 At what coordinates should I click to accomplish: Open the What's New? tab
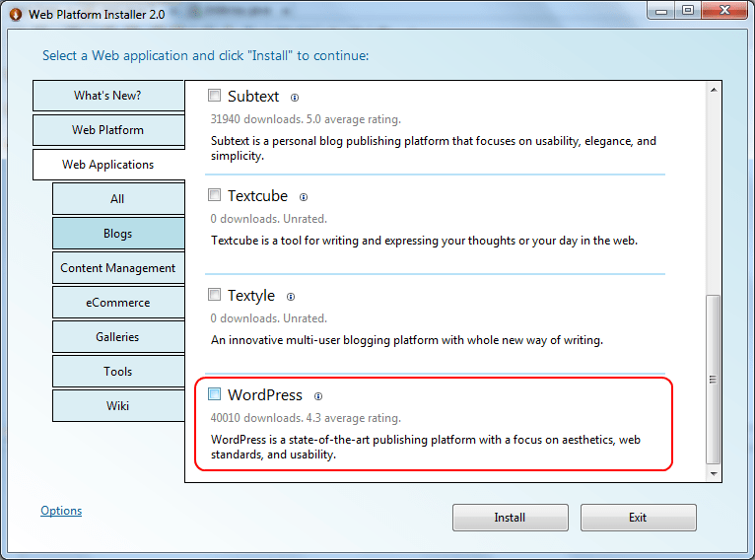tap(108, 96)
